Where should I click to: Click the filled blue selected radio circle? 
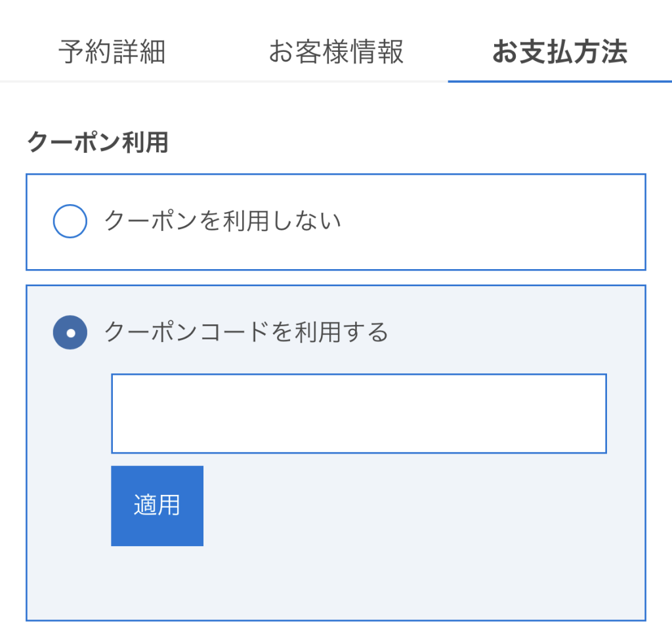pyautogui.click(x=70, y=333)
